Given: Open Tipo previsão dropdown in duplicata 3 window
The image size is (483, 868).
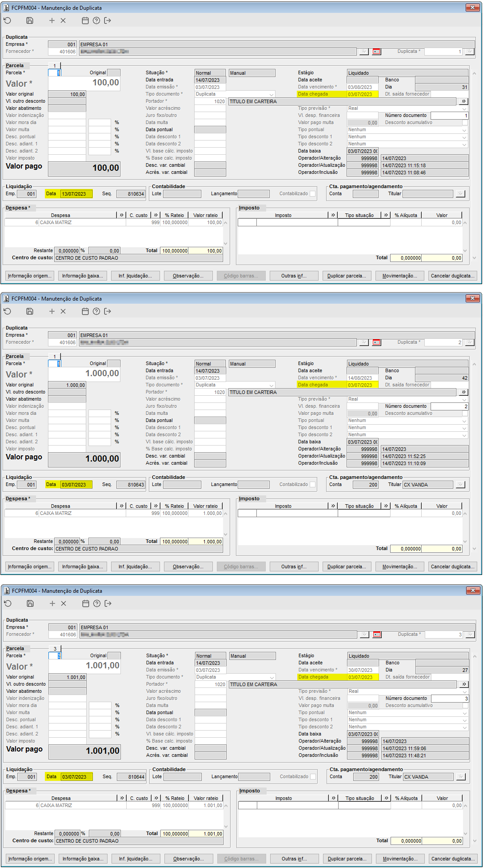Looking at the screenshot, I should click(465, 691).
